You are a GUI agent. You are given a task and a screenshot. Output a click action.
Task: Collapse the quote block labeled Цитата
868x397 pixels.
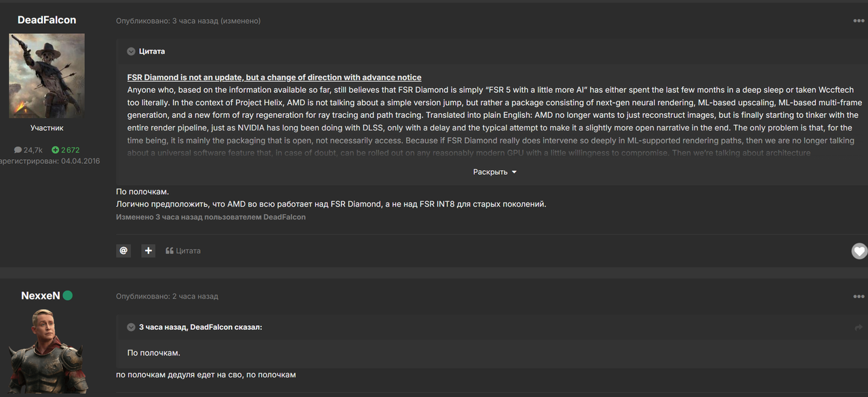131,51
